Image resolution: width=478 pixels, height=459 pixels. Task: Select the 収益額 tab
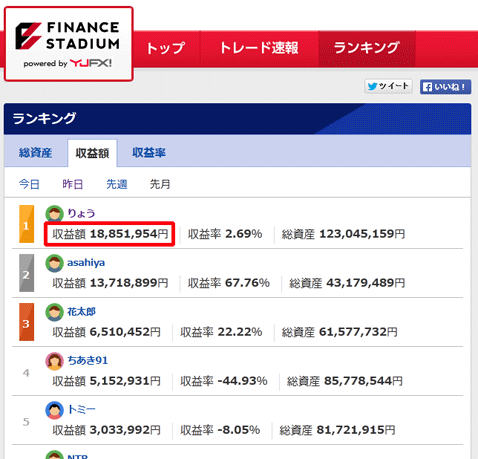[x=92, y=153]
